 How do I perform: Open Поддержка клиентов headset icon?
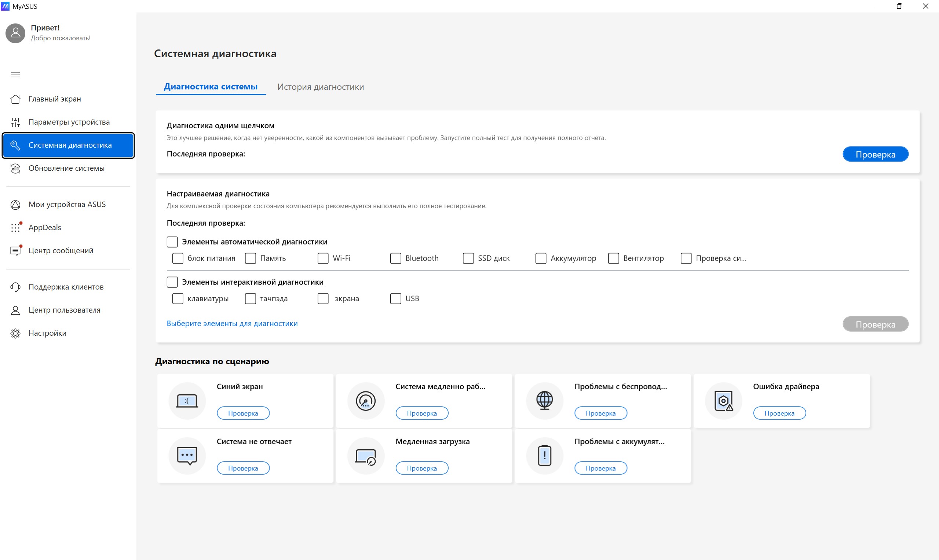[15, 287]
